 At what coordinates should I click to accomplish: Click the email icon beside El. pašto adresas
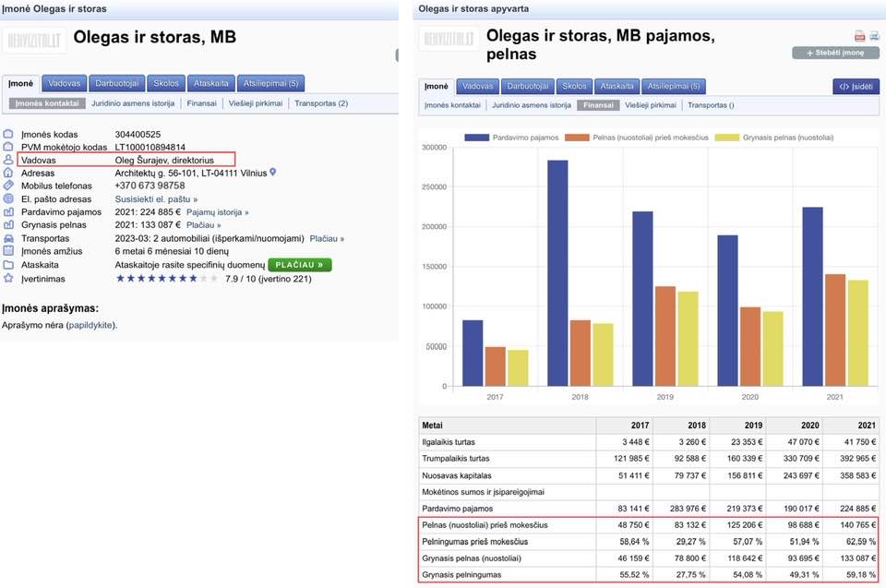[x=8, y=198]
